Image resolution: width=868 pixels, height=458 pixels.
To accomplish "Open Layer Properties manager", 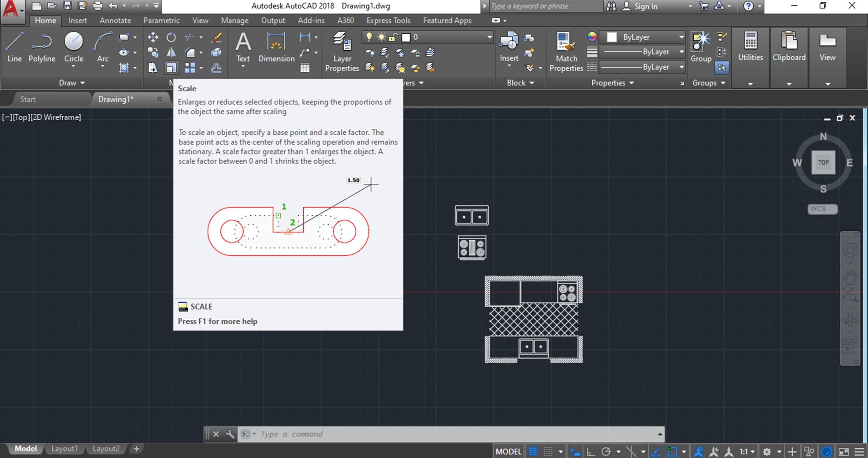I will pos(342,51).
